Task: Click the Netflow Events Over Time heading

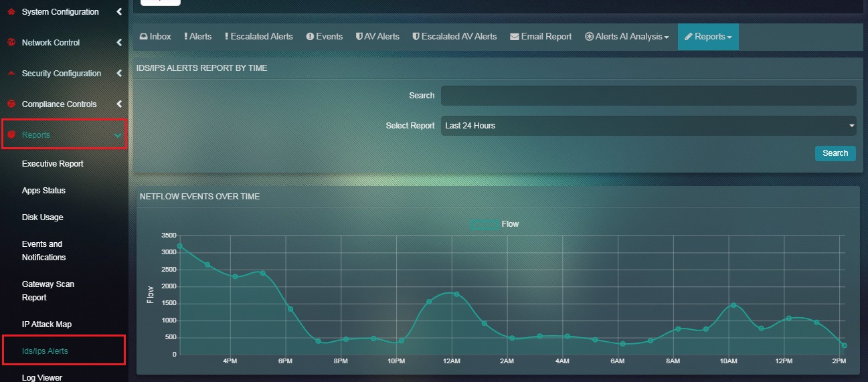Action: (x=199, y=197)
